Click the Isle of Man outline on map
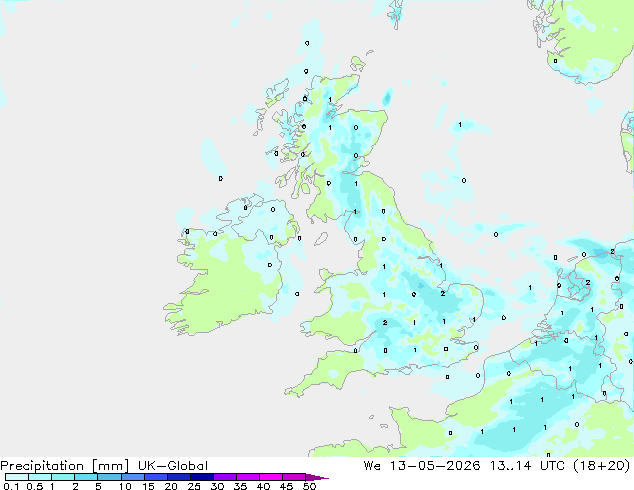 (321, 239)
